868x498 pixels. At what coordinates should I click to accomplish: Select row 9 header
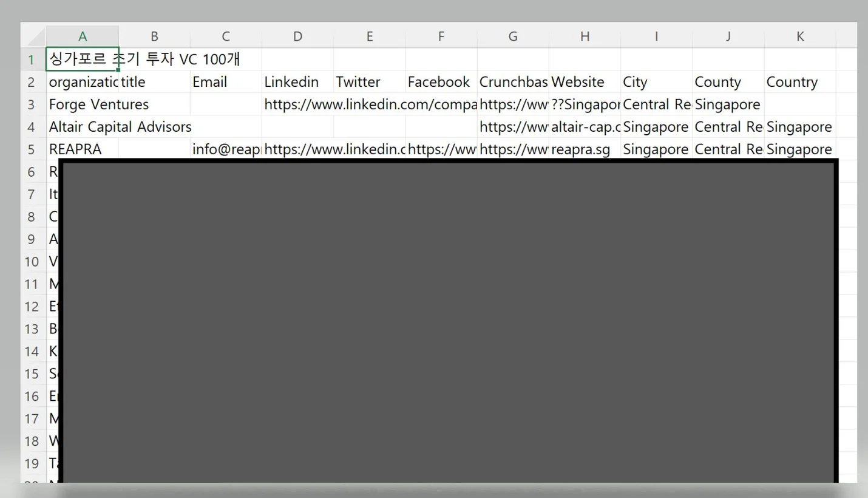(33, 239)
